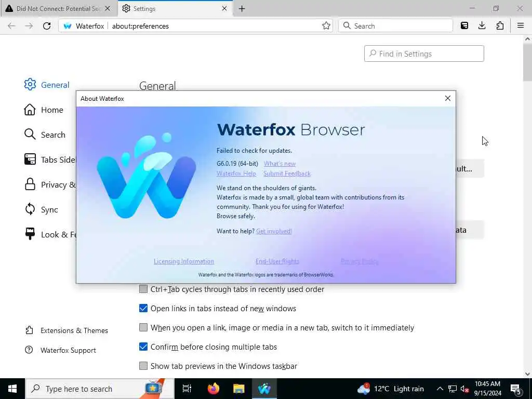Viewport: 532px width, 399px height.
Task: Close the Settings tab
Action: tap(224, 8)
